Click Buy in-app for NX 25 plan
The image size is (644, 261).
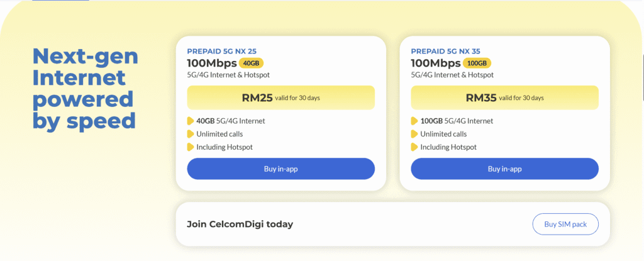pos(280,169)
